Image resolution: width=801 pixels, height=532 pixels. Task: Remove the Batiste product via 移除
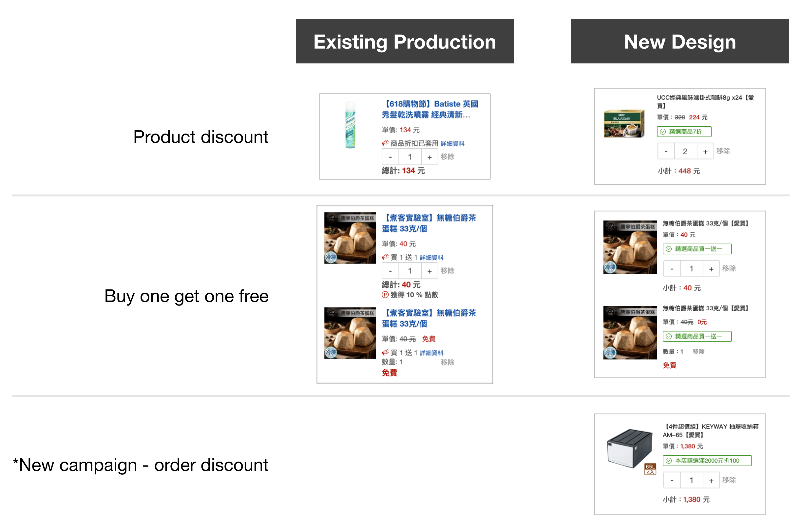click(447, 157)
